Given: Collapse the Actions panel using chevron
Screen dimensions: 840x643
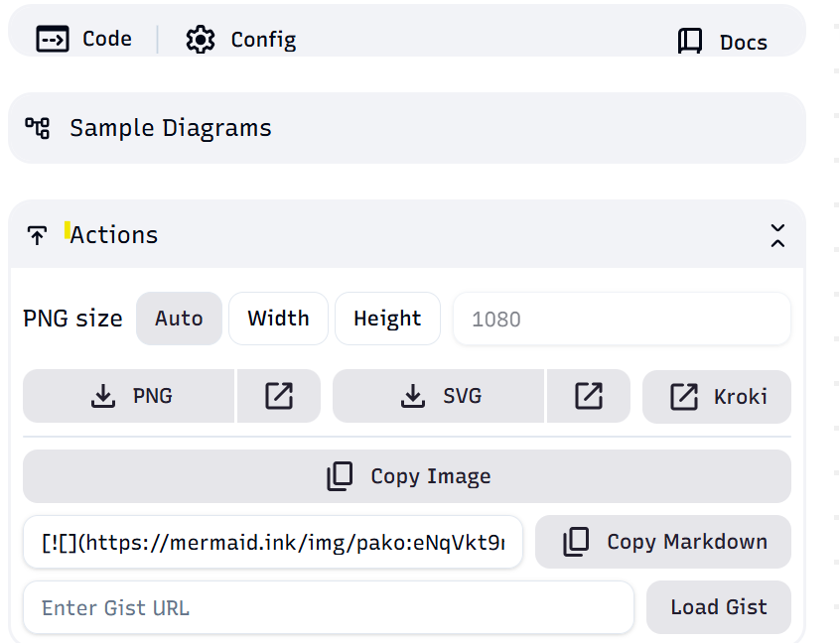Looking at the screenshot, I should click(777, 235).
